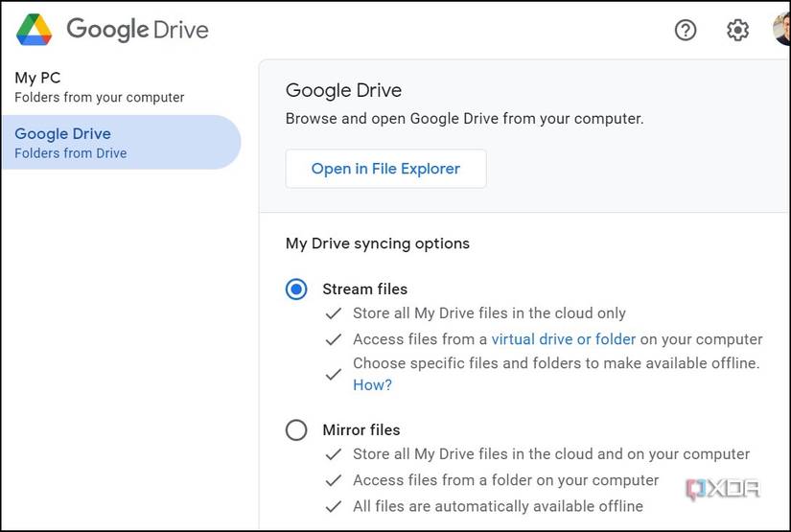Click checkmark beside automatically available offline
The height and width of the screenshot is (532, 791).
[334, 506]
